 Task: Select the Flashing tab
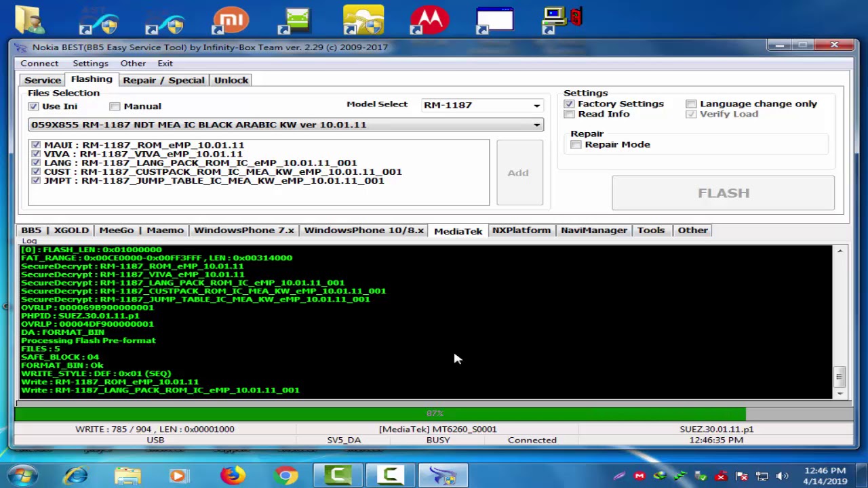[x=92, y=79]
